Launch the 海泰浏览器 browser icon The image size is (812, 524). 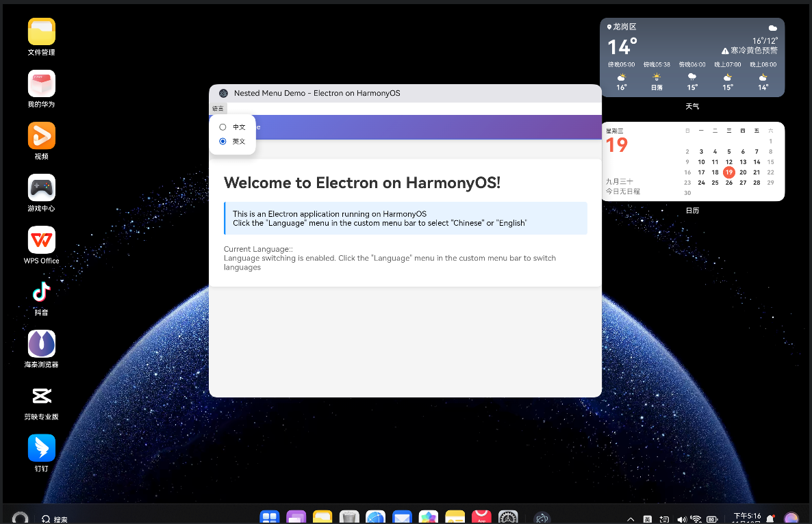tap(42, 344)
